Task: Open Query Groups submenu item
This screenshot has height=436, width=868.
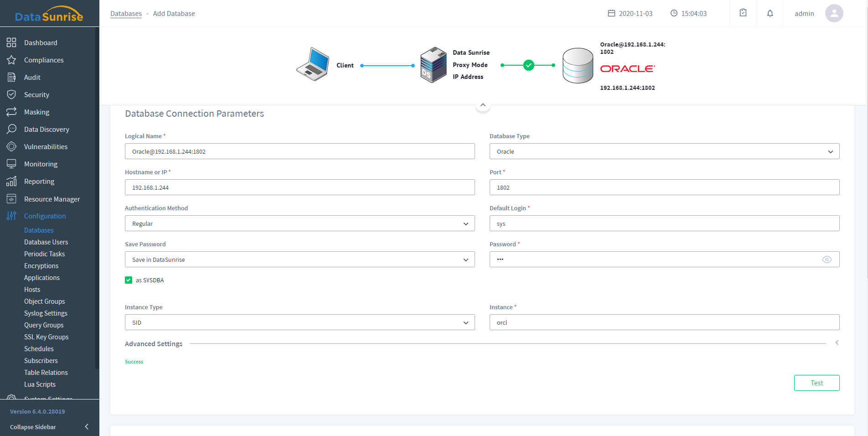Action: click(x=44, y=325)
